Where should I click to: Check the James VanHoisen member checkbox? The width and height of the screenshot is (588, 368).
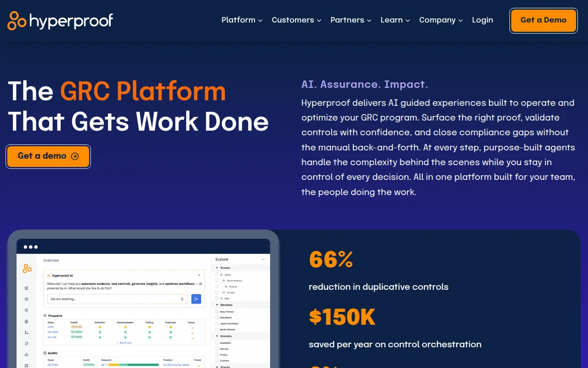pyautogui.click(x=217, y=323)
